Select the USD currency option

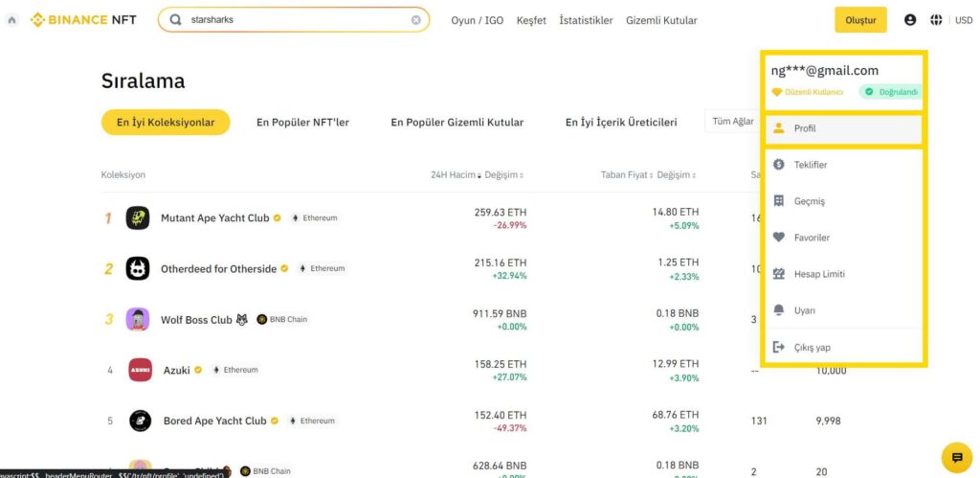coord(964,21)
